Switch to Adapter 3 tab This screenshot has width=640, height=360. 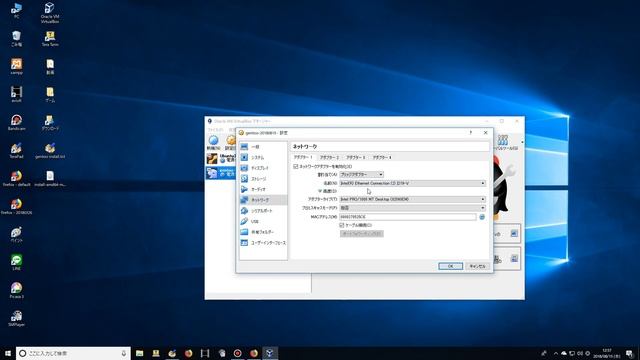pyautogui.click(x=356, y=157)
